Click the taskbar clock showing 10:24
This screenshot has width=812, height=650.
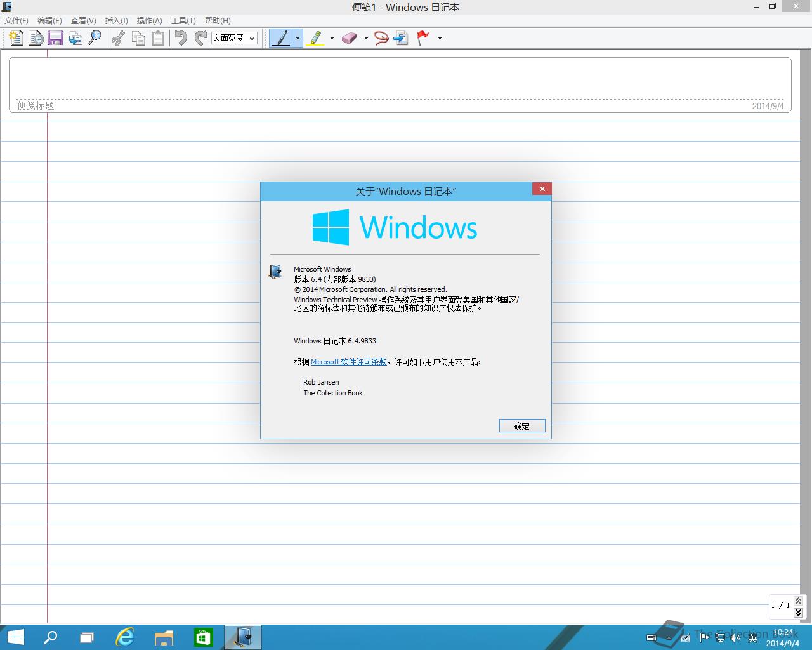tap(783, 637)
